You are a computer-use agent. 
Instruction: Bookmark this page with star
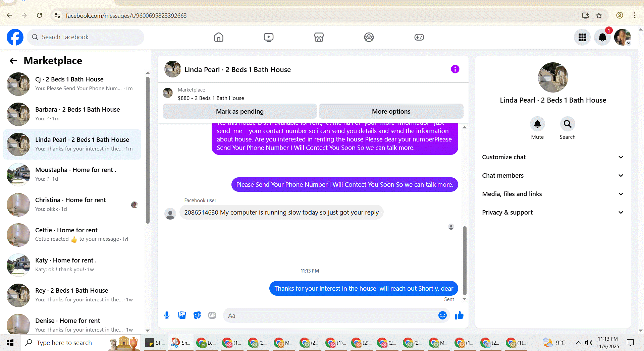coord(599,15)
